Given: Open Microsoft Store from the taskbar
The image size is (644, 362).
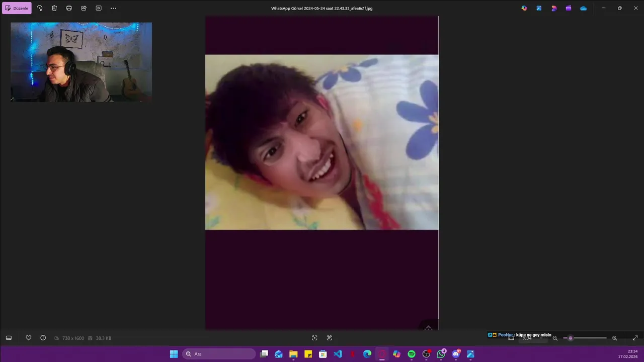Looking at the screenshot, I should pos(323,354).
